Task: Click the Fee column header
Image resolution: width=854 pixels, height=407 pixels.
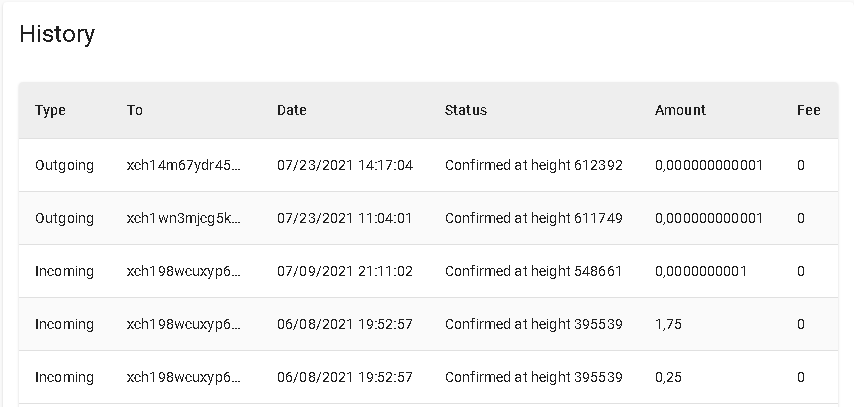Action: click(x=808, y=110)
